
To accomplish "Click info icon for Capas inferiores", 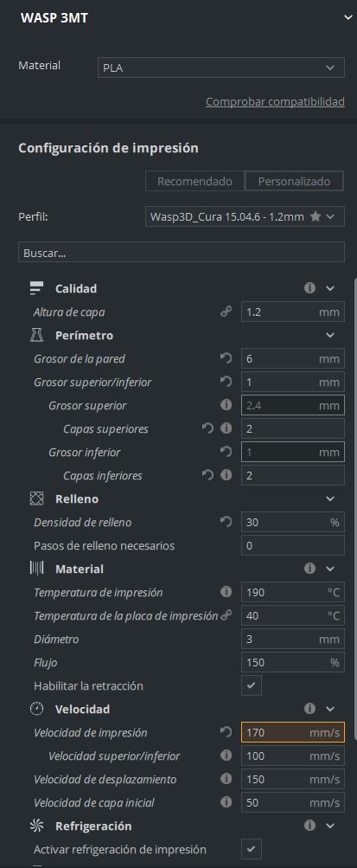I will click(x=226, y=475).
